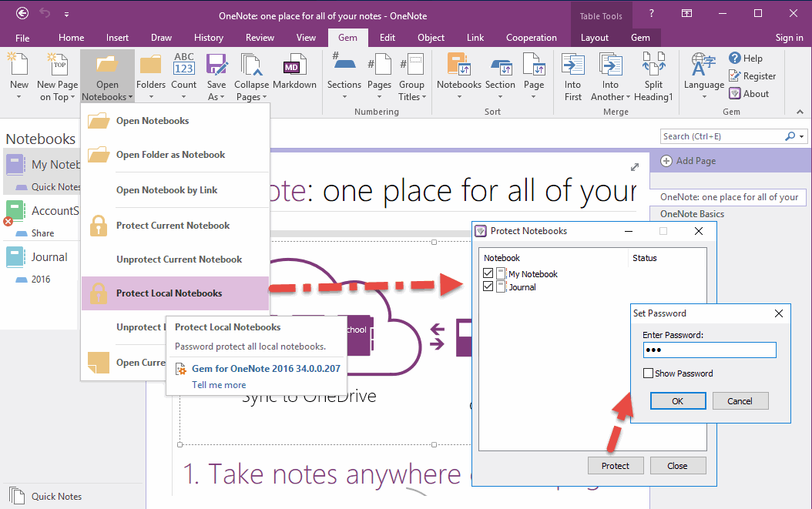This screenshot has width=812, height=509.
Task: Select Unprotect Current Notebook
Action: [x=175, y=260]
